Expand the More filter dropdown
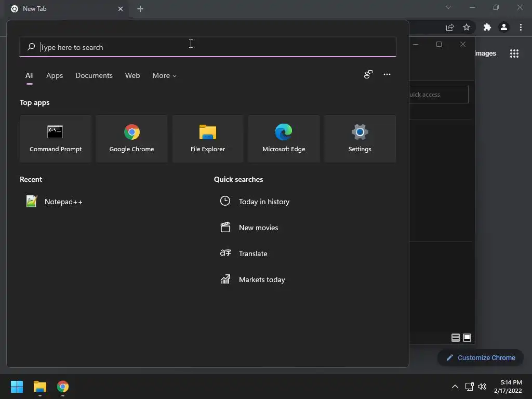The width and height of the screenshot is (532, 399). (x=165, y=76)
